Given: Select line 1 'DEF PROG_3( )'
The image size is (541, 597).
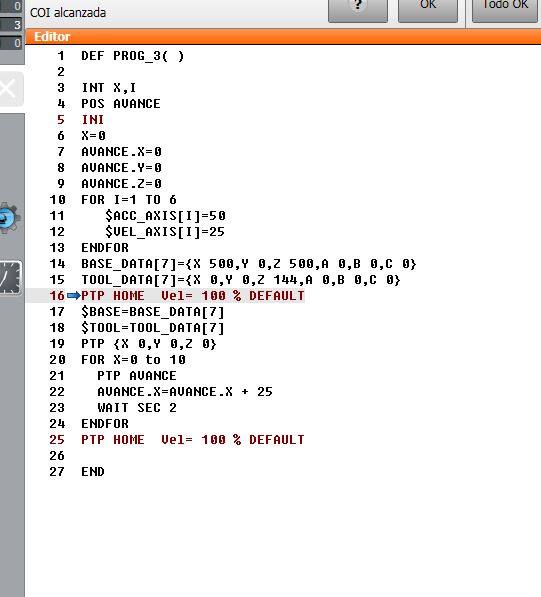Looking at the screenshot, I should pyautogui.click(x=132, y=56).
